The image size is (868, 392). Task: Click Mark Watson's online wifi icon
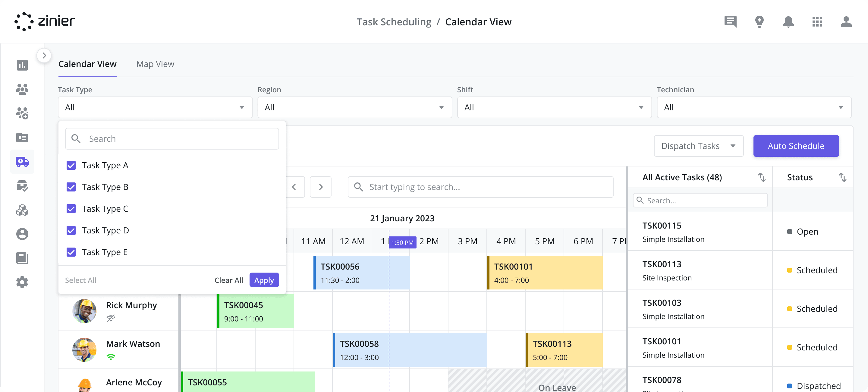coord(111,357)
